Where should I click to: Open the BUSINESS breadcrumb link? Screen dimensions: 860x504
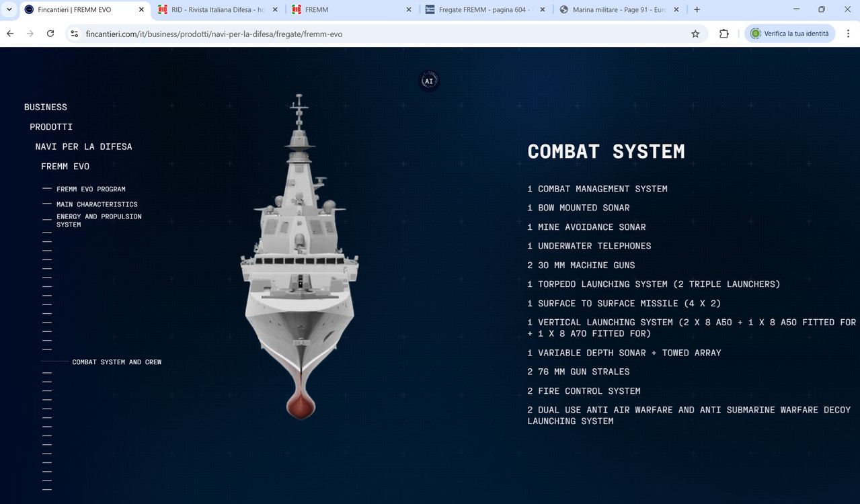pos(46,107)
